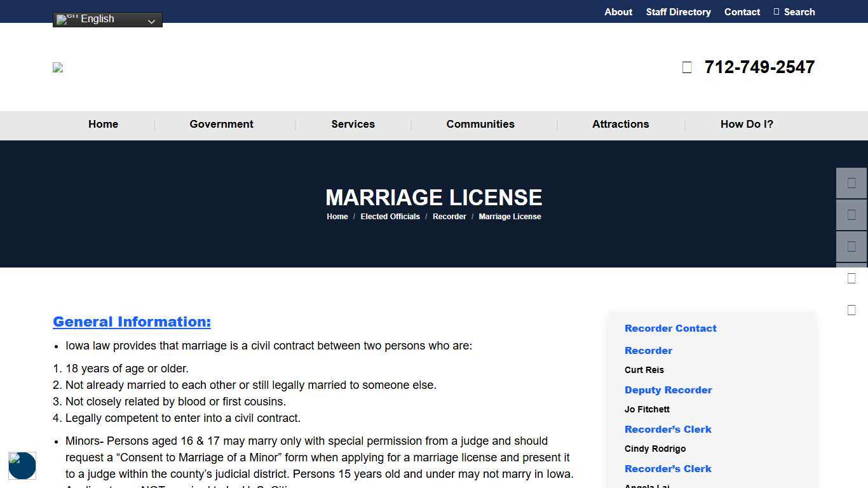Click the Search magnifier icon
868x488 pixels.
776,11
